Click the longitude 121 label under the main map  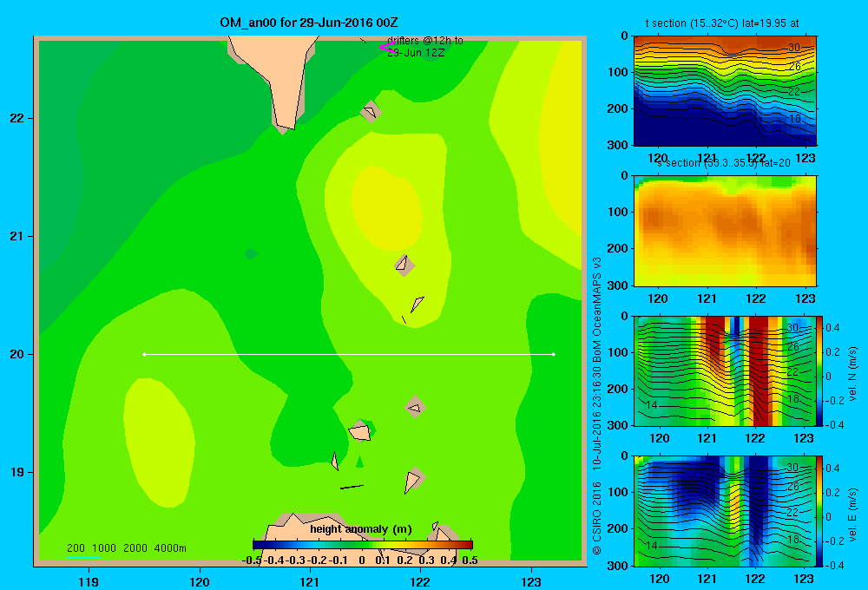[x=310, y=581]
